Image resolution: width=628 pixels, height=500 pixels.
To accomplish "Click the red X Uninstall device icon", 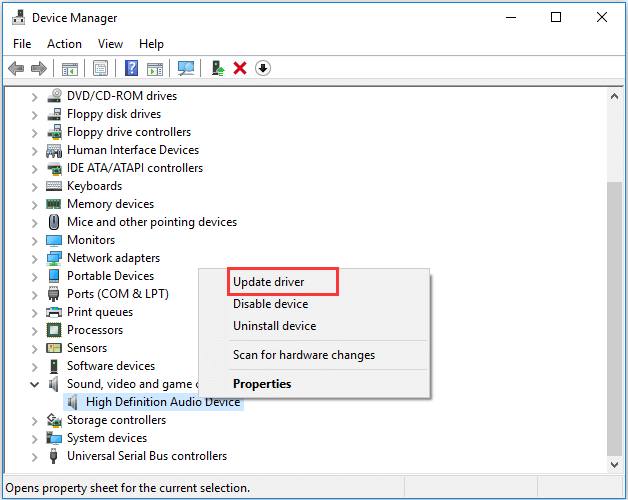I will click(x=240, y=68).
